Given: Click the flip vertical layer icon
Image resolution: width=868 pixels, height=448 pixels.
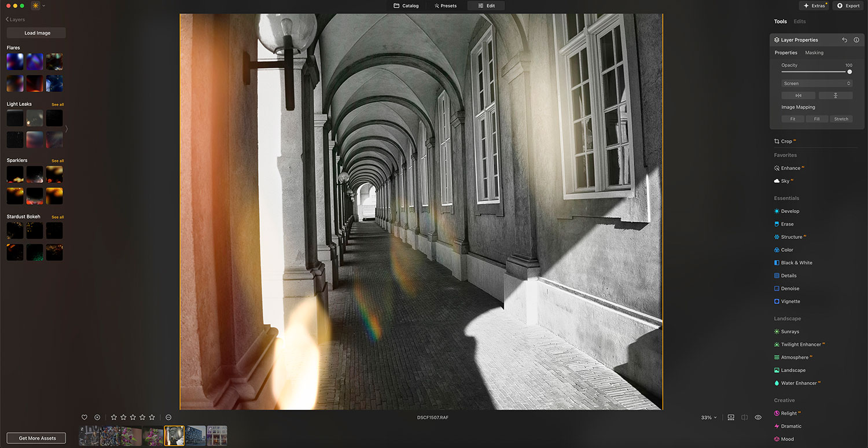Looking at the screenshot, I should pyautogui.click(x=835, y=96).
